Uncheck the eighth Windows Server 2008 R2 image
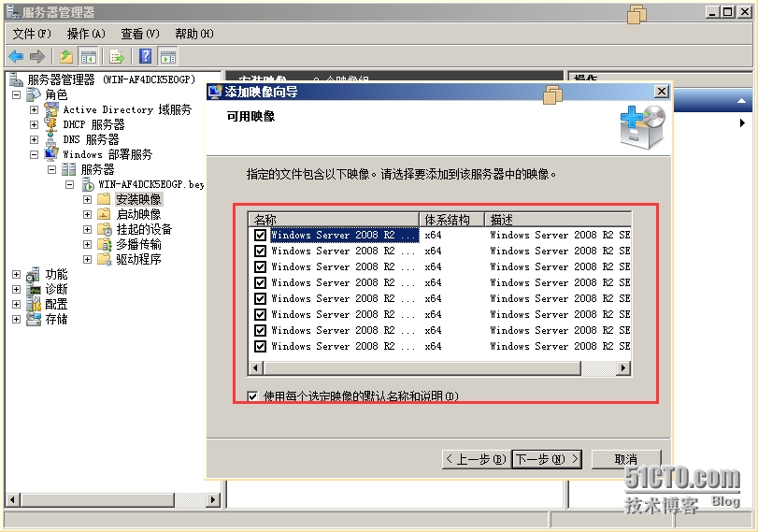This screenshot has width=758, height=532. pyautogui.click(x=260, y=346)
